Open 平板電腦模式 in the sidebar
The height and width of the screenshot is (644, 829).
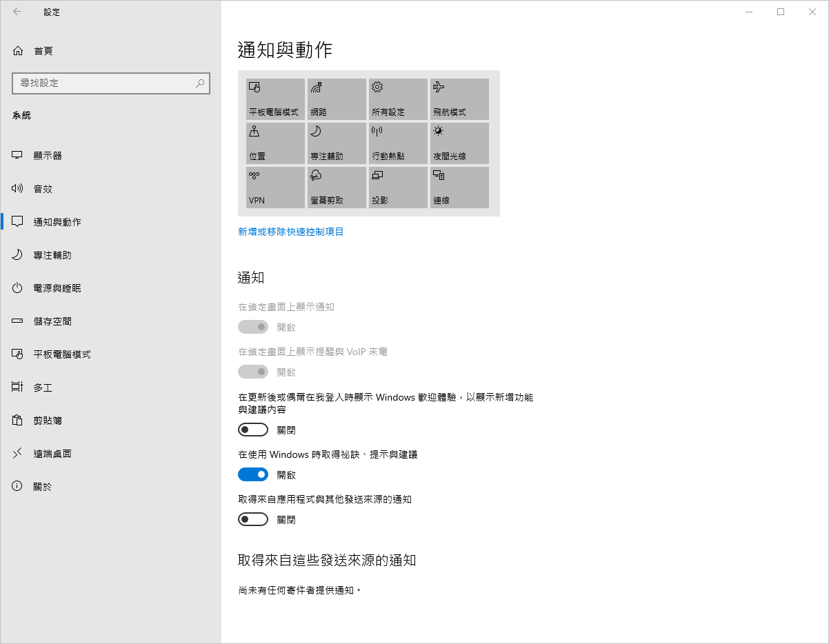click(110, 354)
